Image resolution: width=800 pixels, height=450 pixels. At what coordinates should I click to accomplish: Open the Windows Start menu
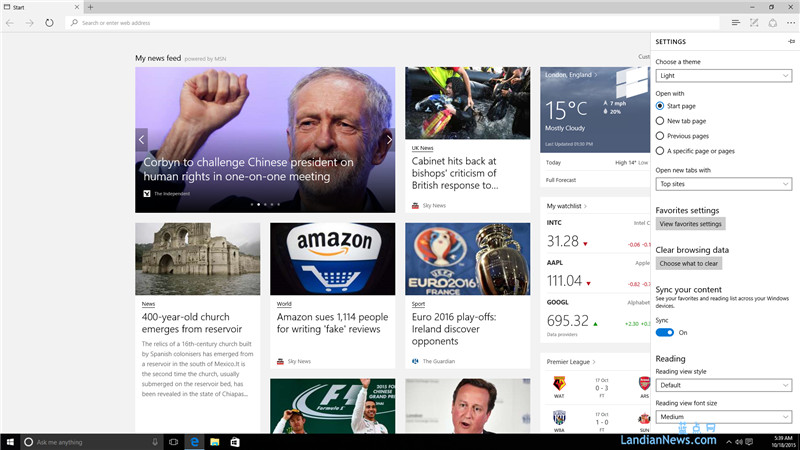(10, 442)
